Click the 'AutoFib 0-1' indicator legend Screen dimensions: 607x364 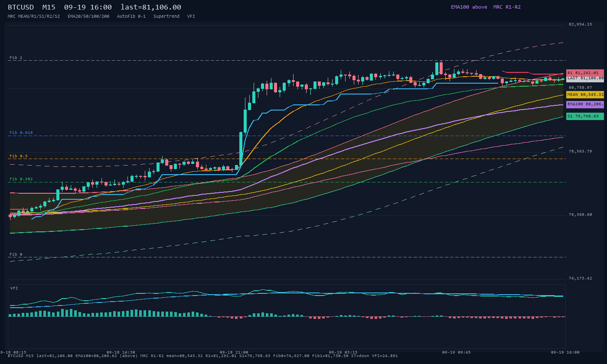131,16
